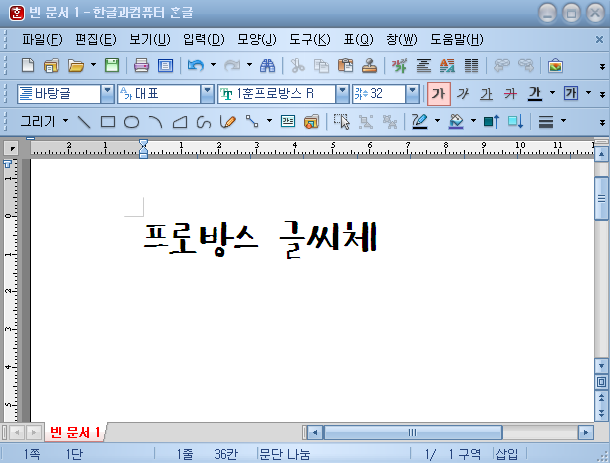
Task: Click the scissors cut icon
Action: point(298,65)
